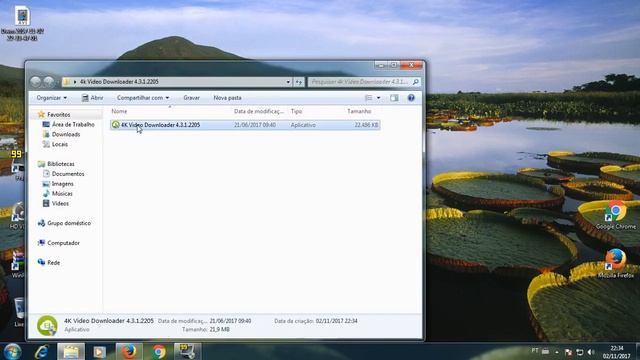Open the Google Chrome desktop shortcut
The width and height of the screenshot is (640, 360).
point(616,215)
